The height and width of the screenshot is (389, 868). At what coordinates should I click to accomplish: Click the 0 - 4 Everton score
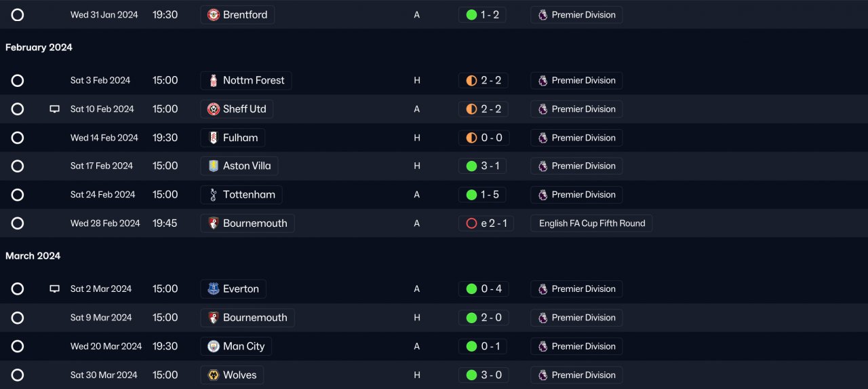[484, 289]
